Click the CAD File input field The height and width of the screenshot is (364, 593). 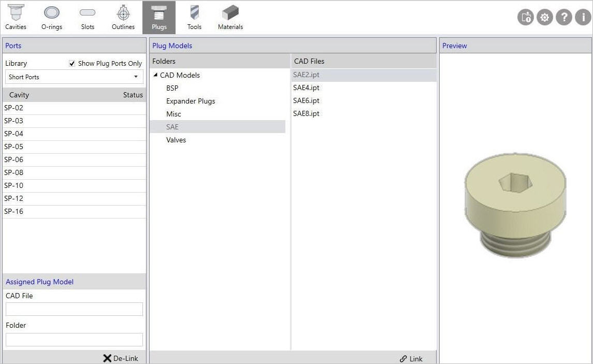coord(74,309)
